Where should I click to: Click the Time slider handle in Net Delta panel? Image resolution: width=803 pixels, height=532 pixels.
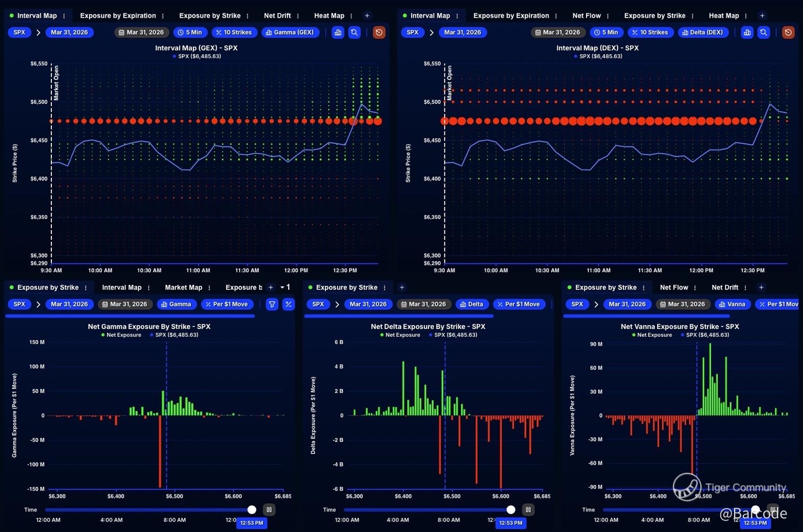point(511,509)
